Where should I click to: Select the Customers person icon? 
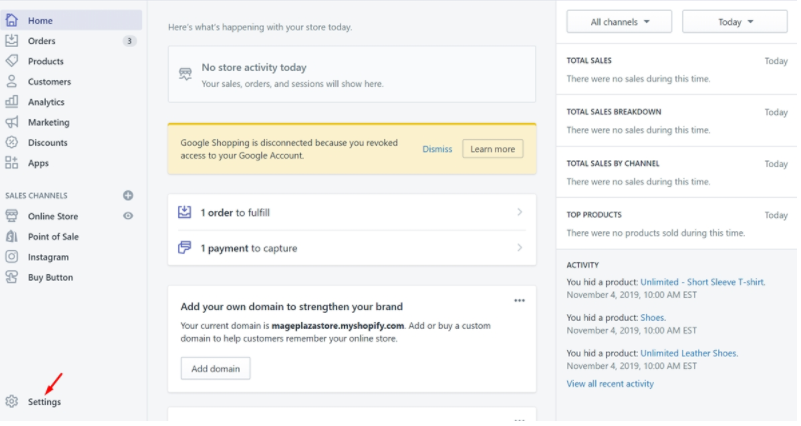tap(12, 81)
